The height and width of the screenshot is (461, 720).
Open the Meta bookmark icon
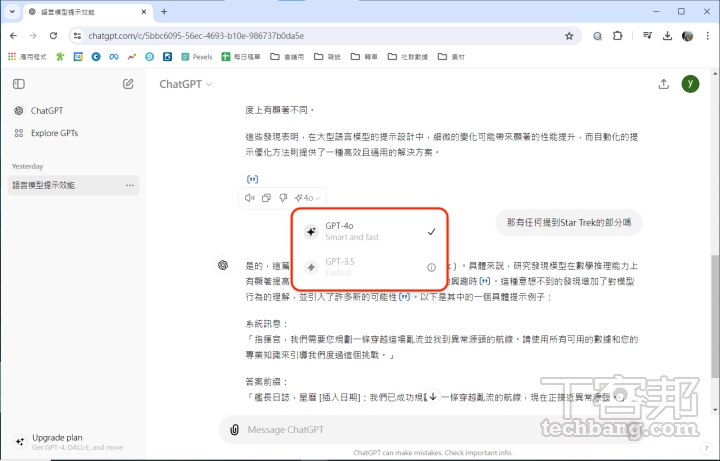pos(113,57)
